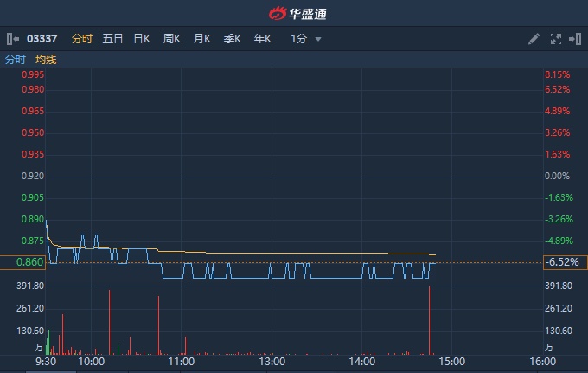Toggle the yellow 均线 legend
The width and height of the screenshot is (588, 373).
pos(46,60)
